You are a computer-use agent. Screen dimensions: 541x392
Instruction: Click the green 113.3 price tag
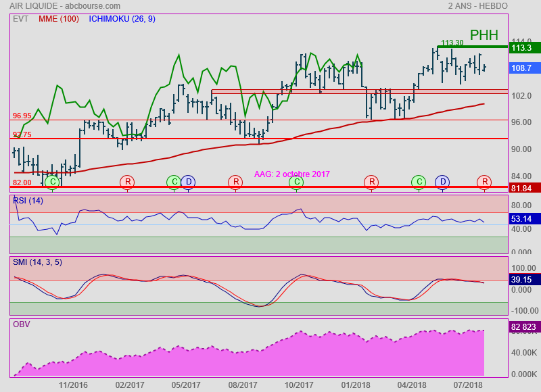525,47
